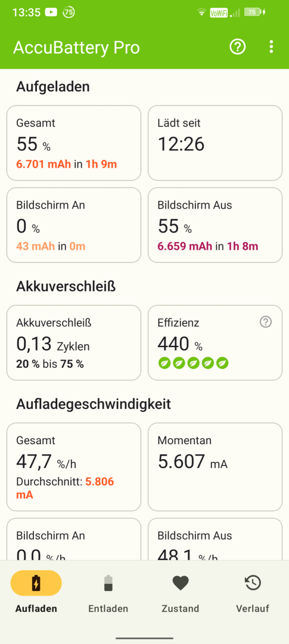Tap the Gesamt 47,7 %/h speed card
The height and width of the screenshot is (644, 289).
pos(74,467)
